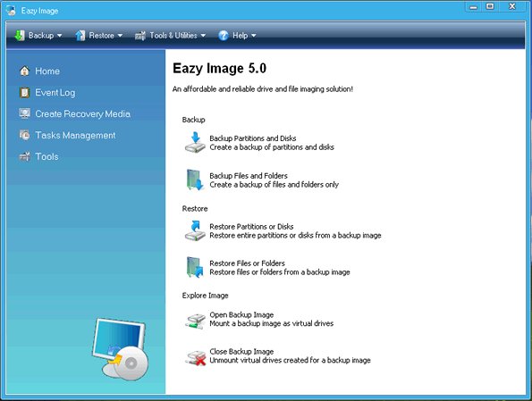This screenshot has width=532, height=401.
Task: Close the Eazy Image window
Action: pos(512,6)
